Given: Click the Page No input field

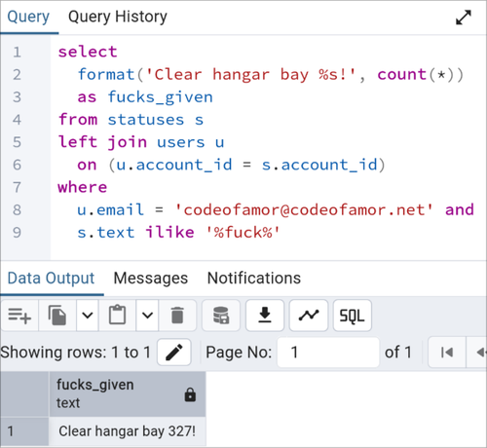Looking at the screenshot, I should pyautogui.click(x=328, y=353).
